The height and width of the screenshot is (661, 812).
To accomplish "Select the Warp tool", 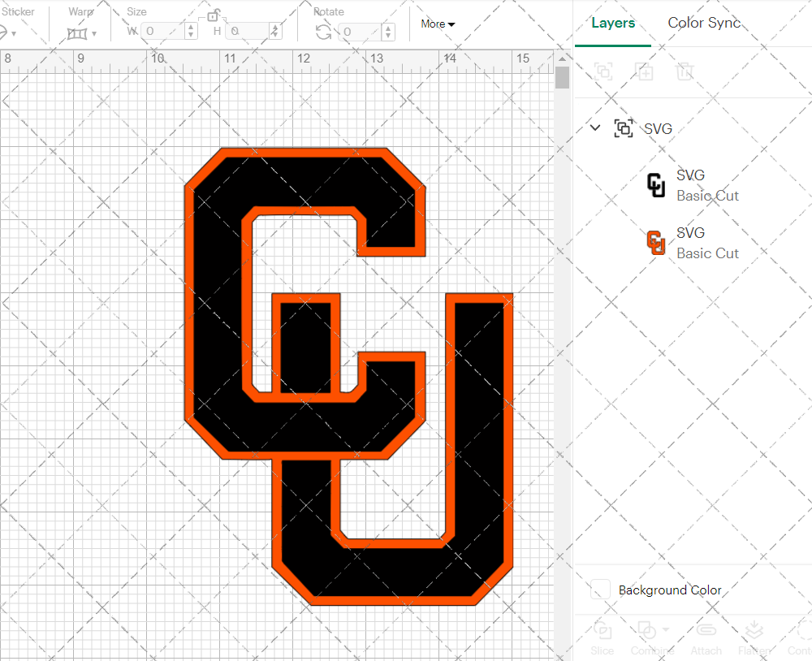I will pos(79,31).
